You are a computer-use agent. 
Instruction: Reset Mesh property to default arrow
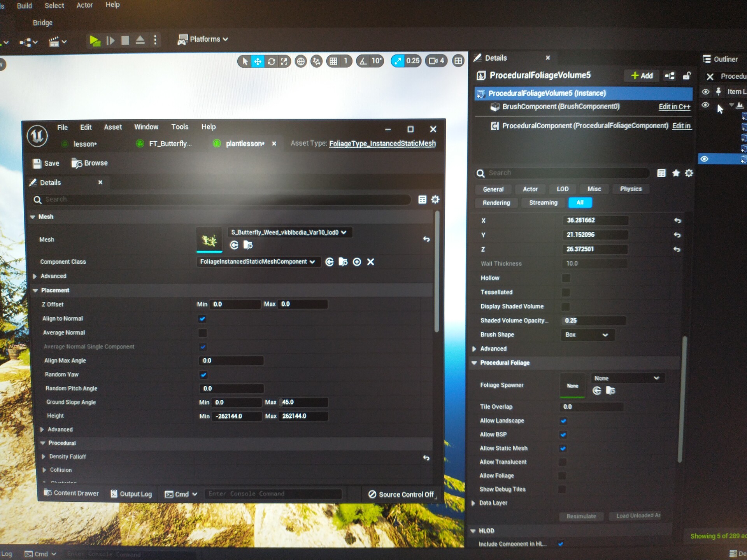(x=426, y=239)
